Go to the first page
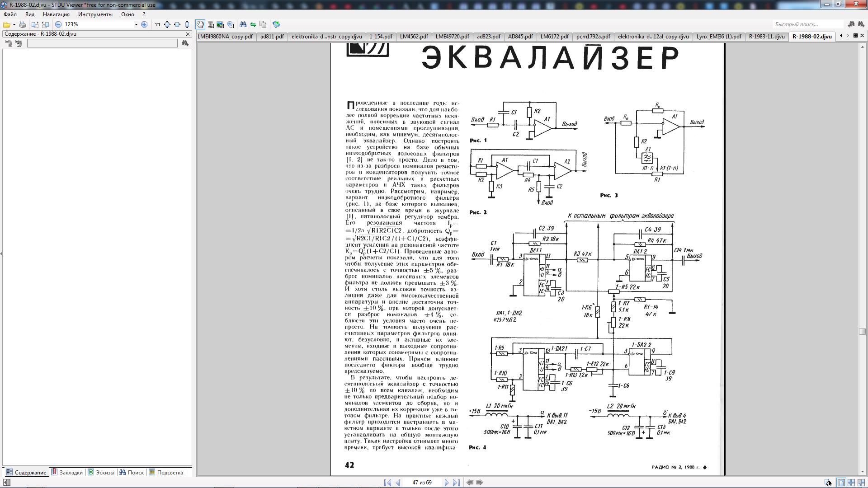Screen dimensions: 868x488 pyautogui.click(x=387, y=483)
